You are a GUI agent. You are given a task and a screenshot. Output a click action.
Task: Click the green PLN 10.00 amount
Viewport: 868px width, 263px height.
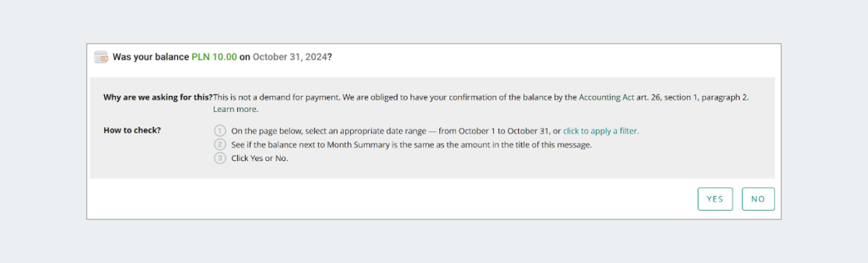[x=214, y=56]
